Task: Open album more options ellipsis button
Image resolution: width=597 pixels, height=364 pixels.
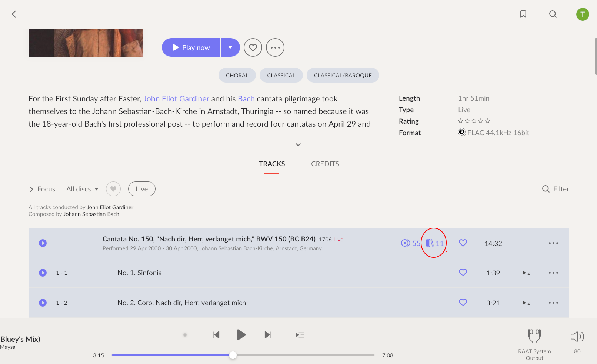Action: click(x=275, y=47)
